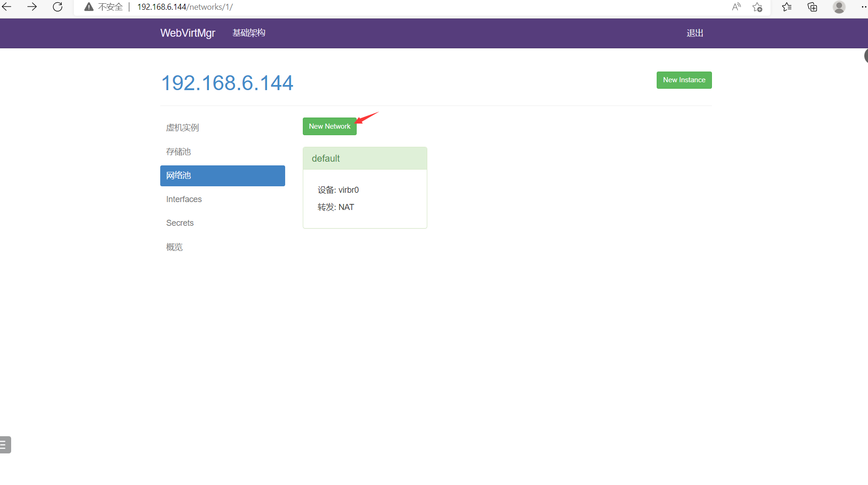Go forward in browser history

coord(32,7)
